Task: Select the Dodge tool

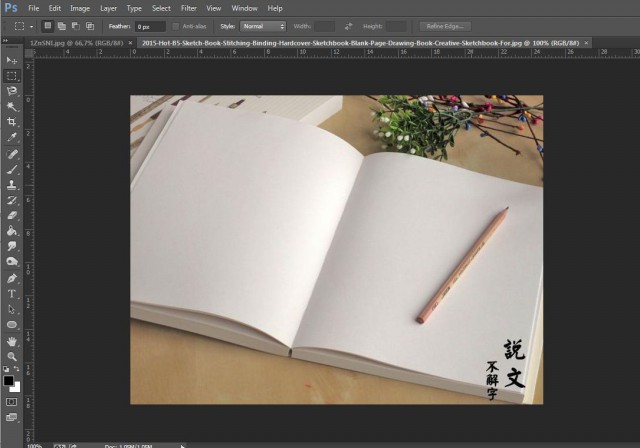Action: pos(11,261)
